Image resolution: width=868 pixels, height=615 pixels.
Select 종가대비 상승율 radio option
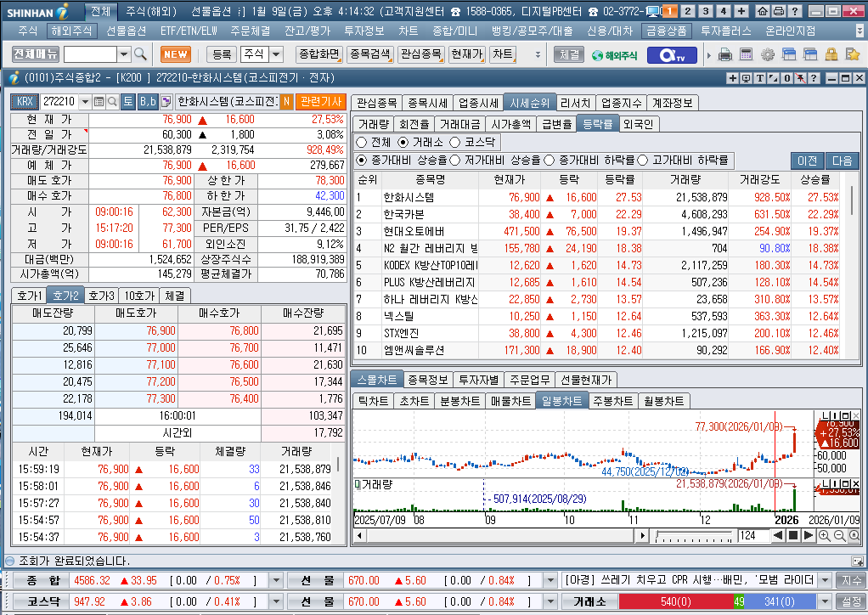[x=362, y=161]
